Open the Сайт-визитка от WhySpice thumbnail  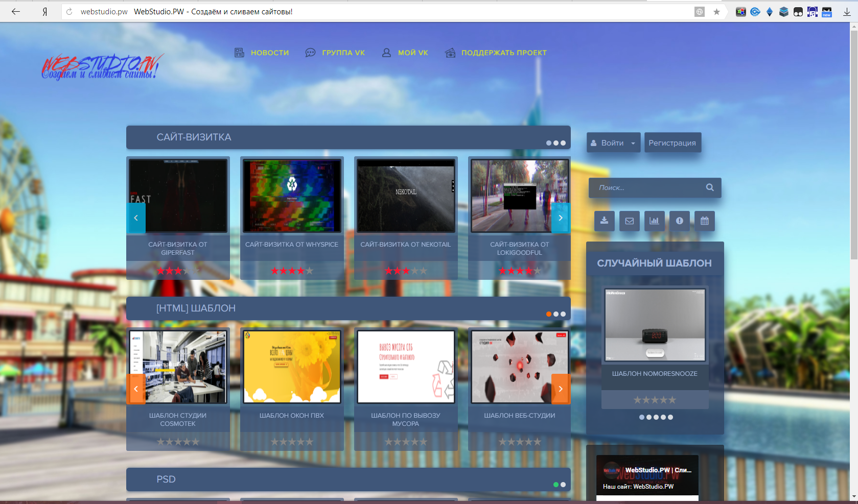(292, 196)
